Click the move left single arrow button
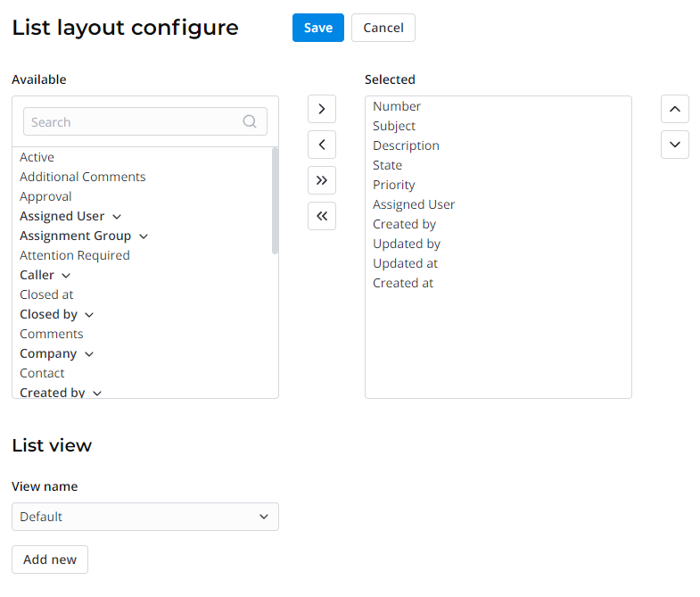 [321, 144]
